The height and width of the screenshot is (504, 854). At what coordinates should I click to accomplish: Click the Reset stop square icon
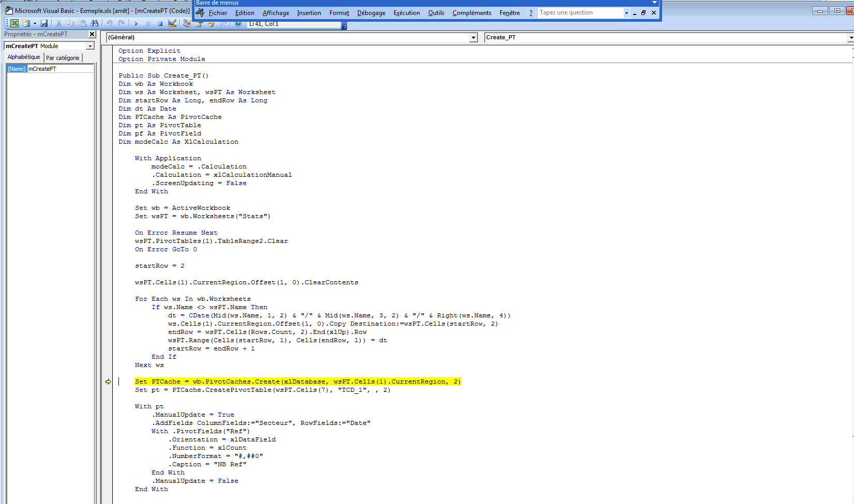[160, 23]
